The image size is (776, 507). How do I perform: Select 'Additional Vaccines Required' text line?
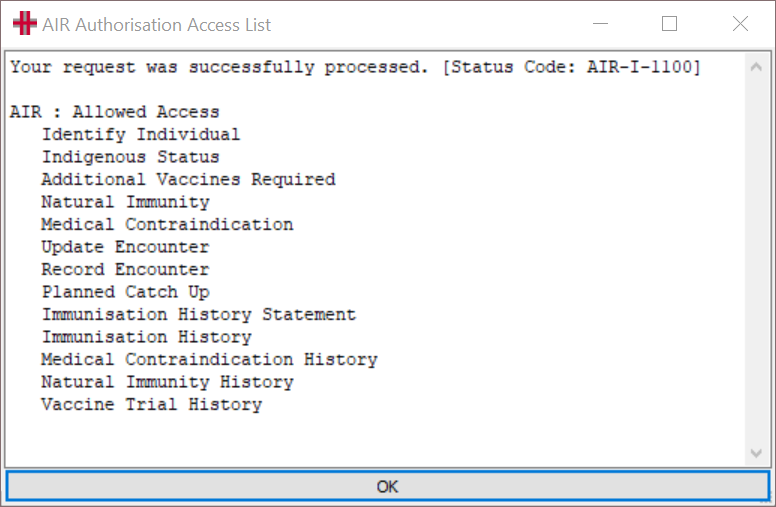pos(188,179)
